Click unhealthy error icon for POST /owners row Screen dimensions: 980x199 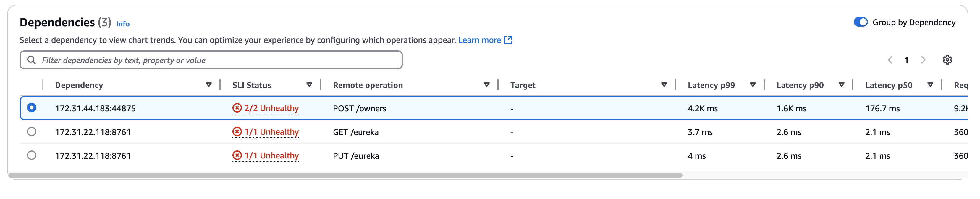tap(237, 108)
